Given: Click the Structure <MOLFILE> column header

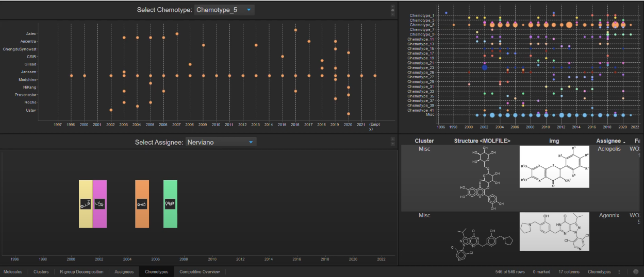Looking at the screenshot, I should [482, 141].
